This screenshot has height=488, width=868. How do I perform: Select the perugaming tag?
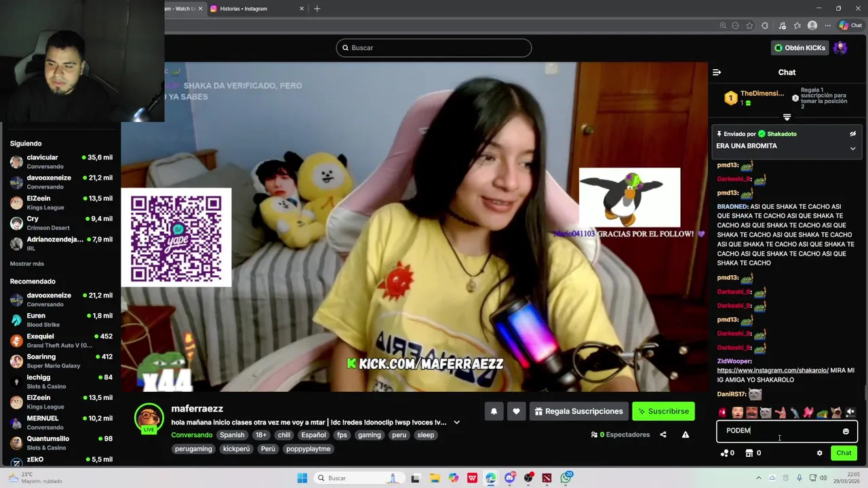[193, 449]
